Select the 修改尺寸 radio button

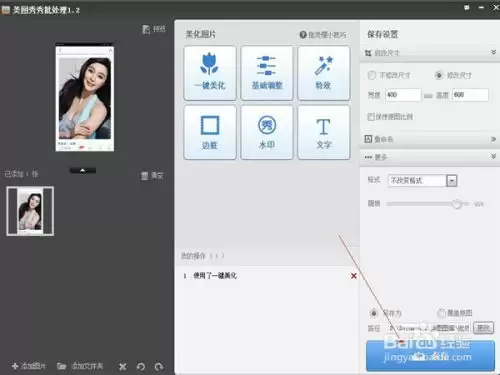click(439, 75)
